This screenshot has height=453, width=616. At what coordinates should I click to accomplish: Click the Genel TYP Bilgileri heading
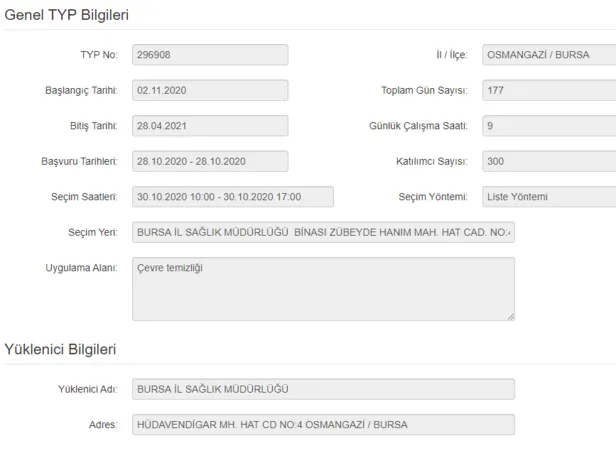coord(67,14)
